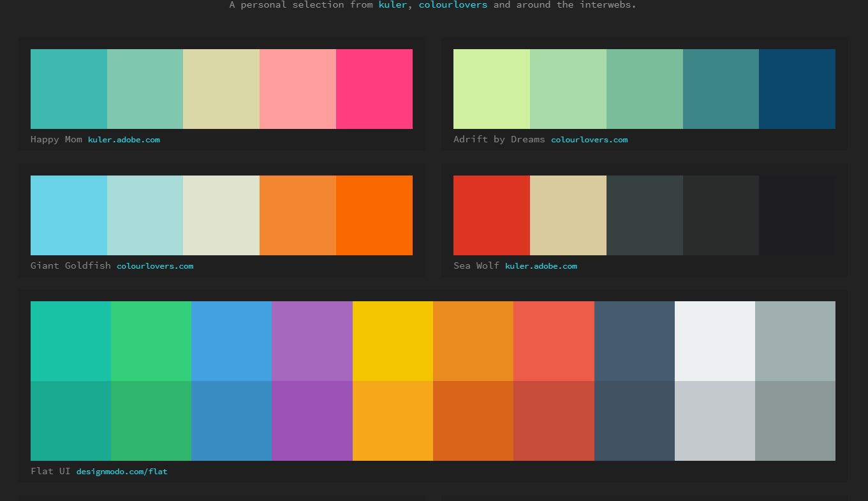868x501 pixels.
Task: Choose the top blue swatch in Flat UI
Action: click(232, 341)
